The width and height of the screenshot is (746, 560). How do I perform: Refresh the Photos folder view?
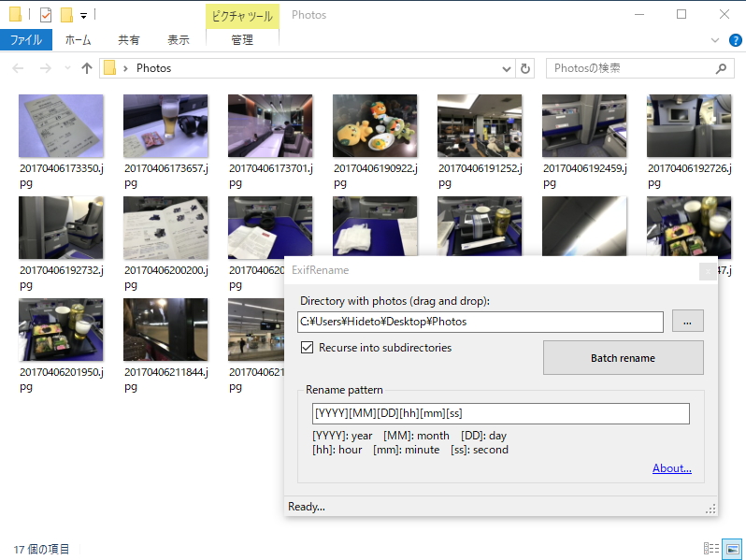point(525,68)
